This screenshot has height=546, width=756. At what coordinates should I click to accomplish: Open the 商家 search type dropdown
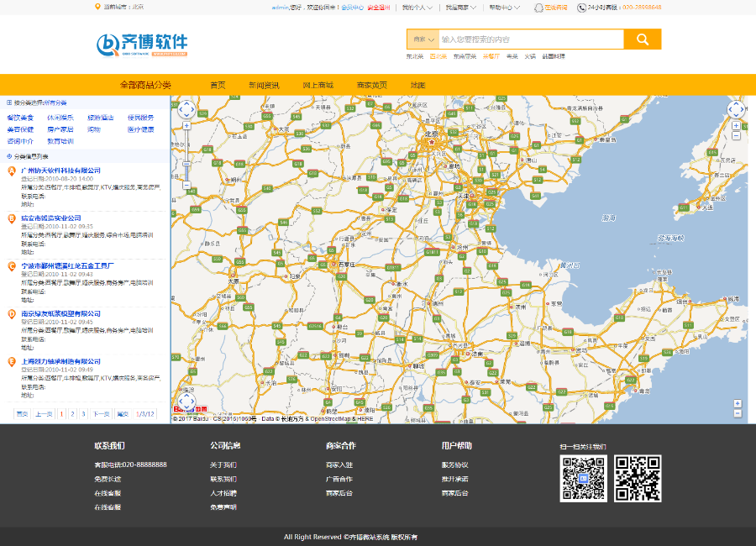[x=423, y=39]
